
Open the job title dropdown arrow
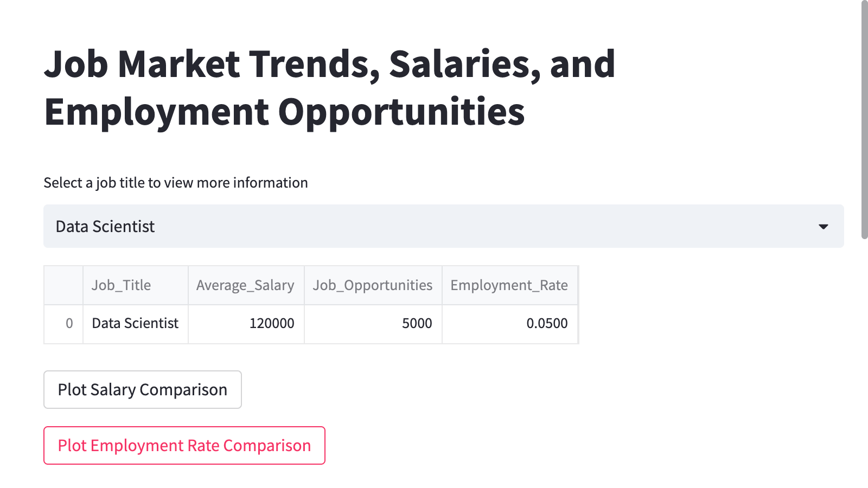(x=823, y=227)
